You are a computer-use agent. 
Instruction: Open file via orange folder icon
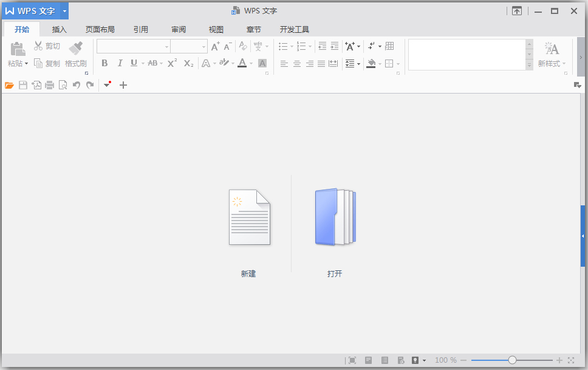click(x=9, y=85)
